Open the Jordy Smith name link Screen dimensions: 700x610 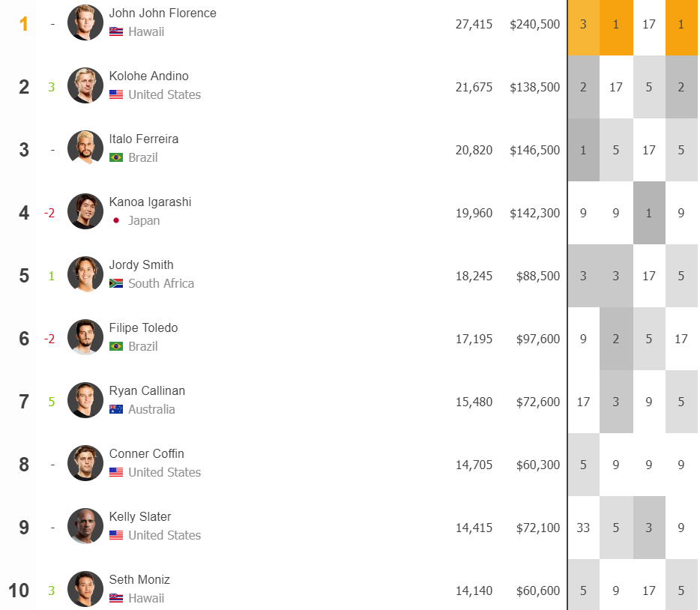(x=141, y=265)
